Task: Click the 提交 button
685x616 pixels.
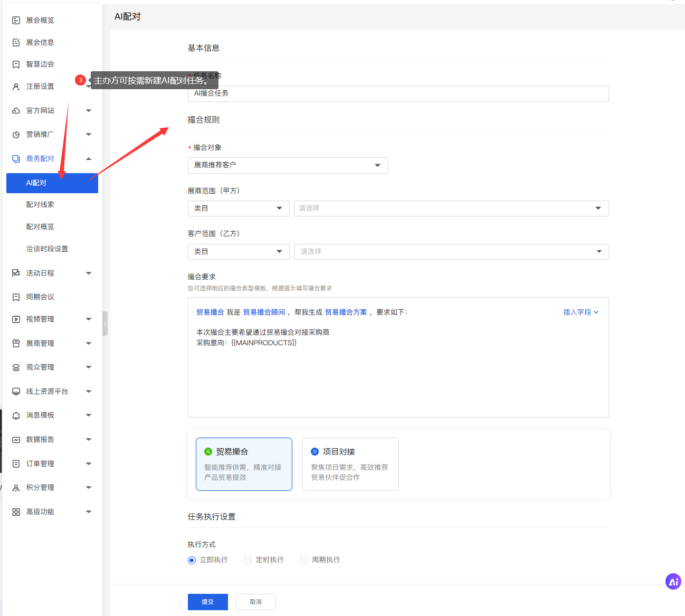Action: [207, 602]
